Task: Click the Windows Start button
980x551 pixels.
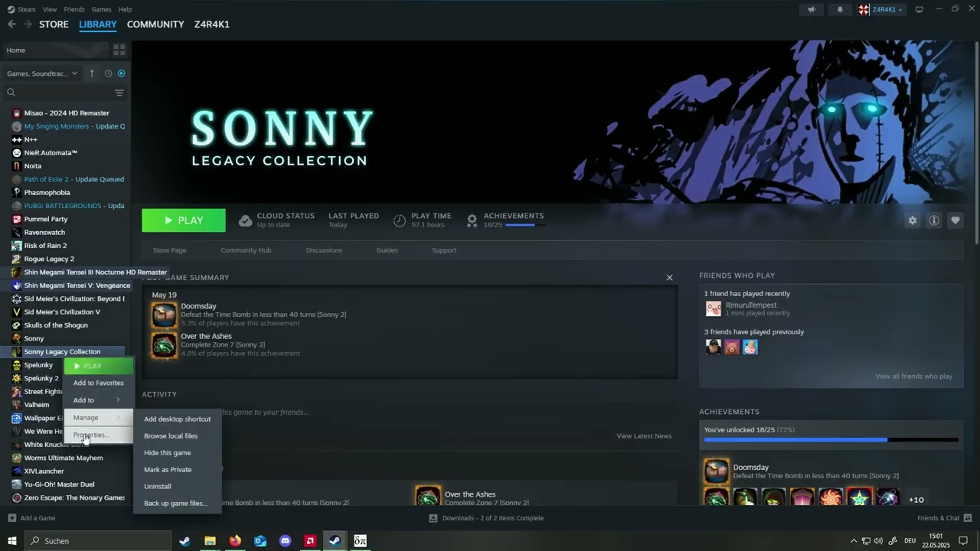Action: click(12, 541)
